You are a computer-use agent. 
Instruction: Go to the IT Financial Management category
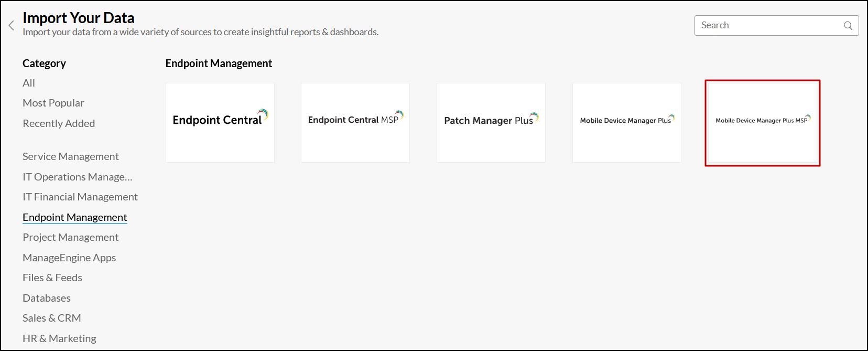pyautogui.click(x=80, y=197)
